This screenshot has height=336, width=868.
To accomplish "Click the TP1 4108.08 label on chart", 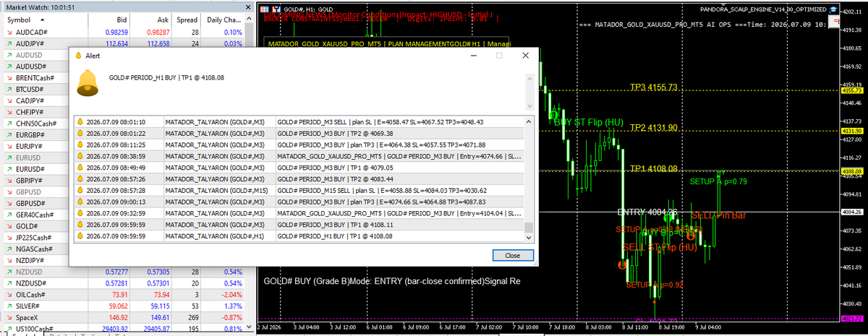I will pos(653,168).
